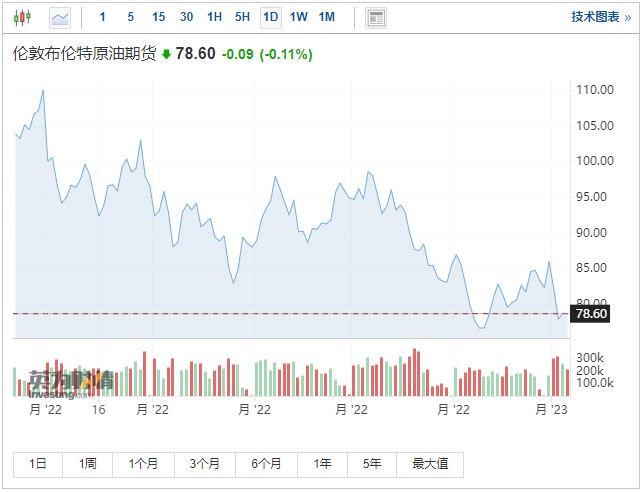
Task: Select the 最大值 max range button
Action: pos(430,464)
